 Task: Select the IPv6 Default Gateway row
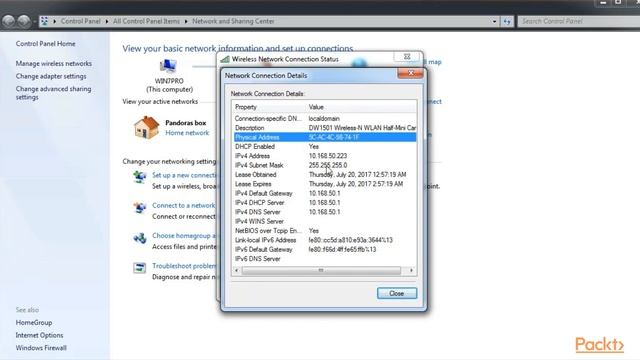pyautogui.click(x=325, y=250)
